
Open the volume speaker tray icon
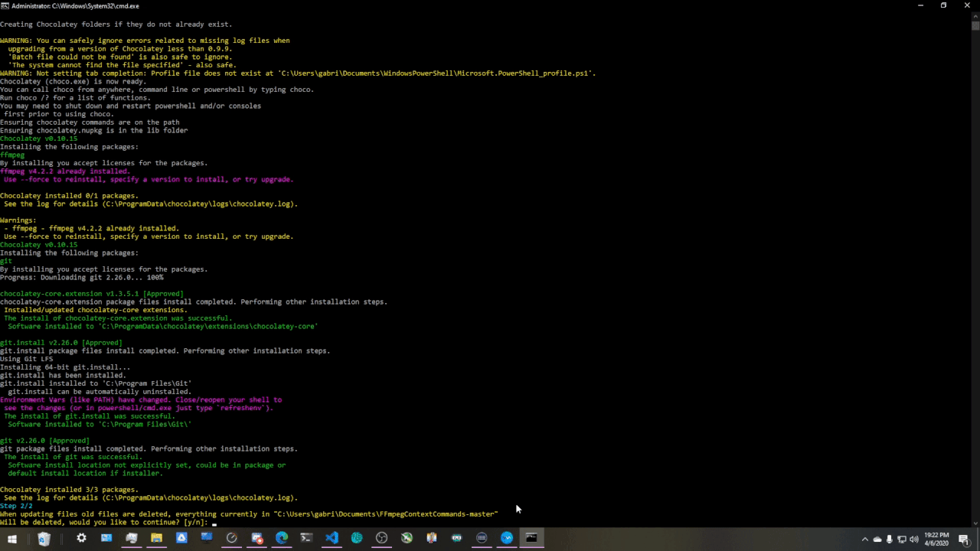point(914,539)
